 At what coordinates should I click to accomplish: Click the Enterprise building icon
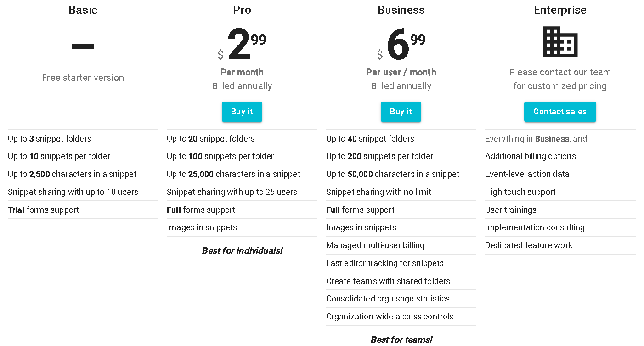coord(560,42)
